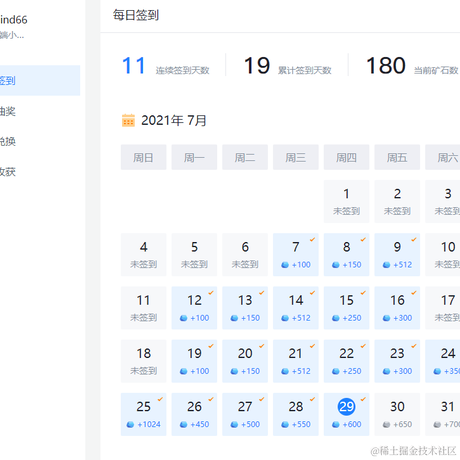The height and width of the screenshot is (460, 460).
Task: Select the July 16 signed-in cell
Action: (397, 308)
